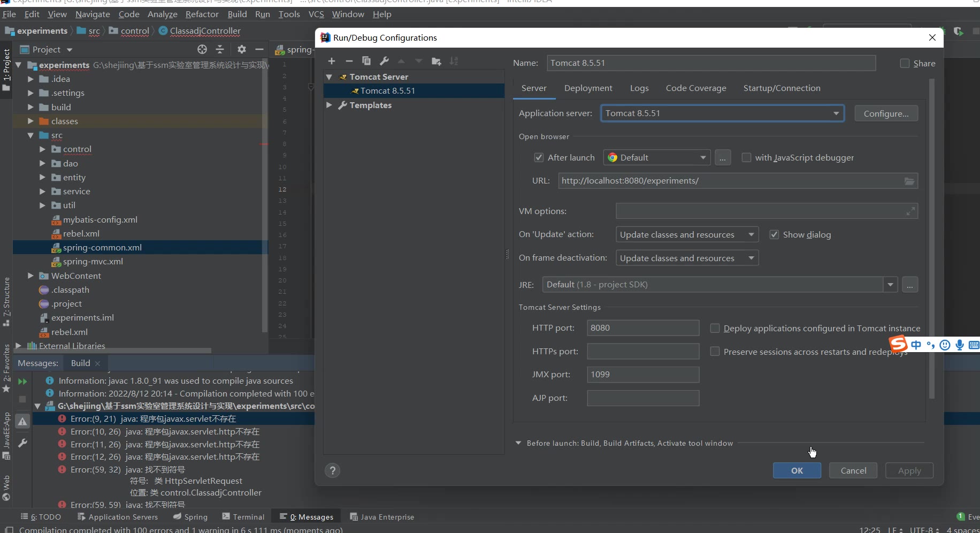Image resolution: width=980 pixels, height=533 pixels.
Task: Copy configuration icon in dialog toolbar
Action: click(366, 61)
